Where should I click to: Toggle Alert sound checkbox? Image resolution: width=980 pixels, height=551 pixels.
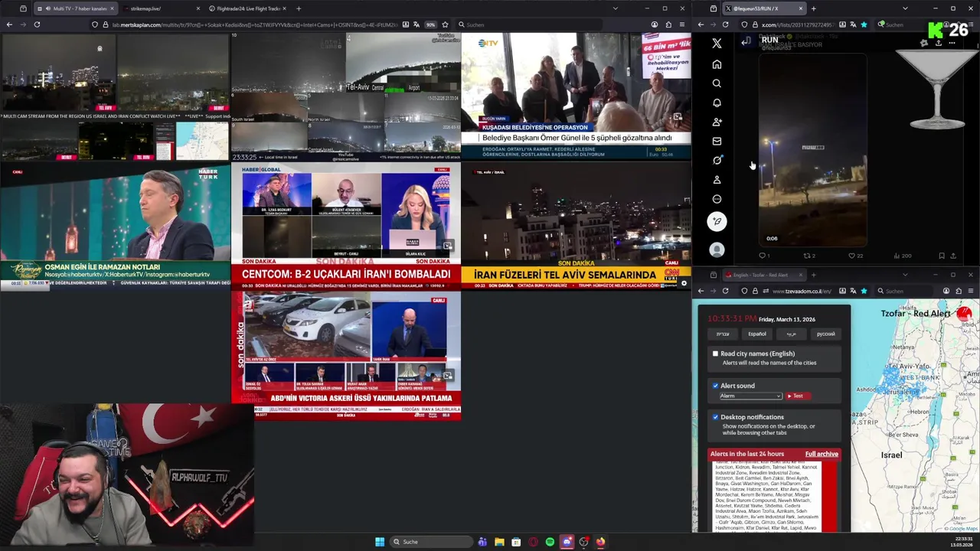[x=715, y=386]
